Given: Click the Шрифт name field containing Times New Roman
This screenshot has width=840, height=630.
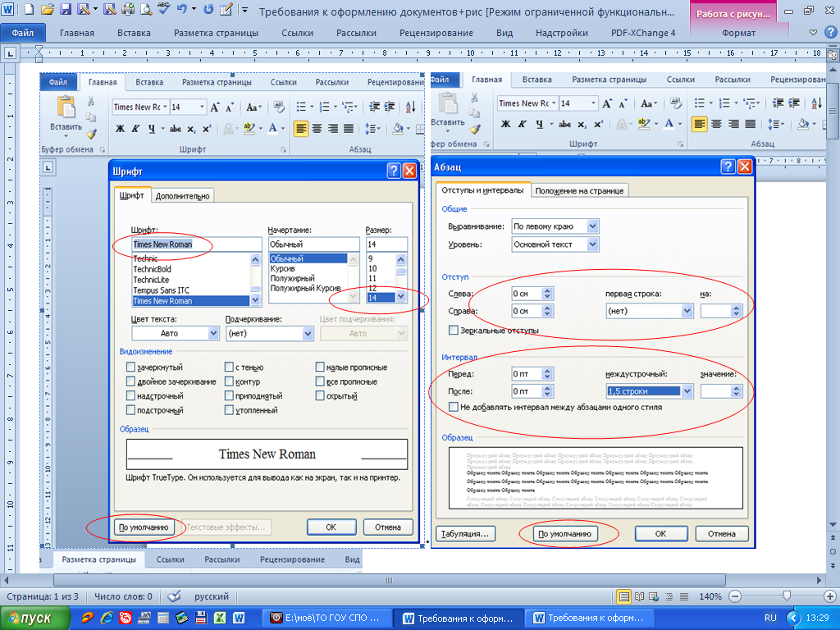Looking at the screenshot, I should tap(196, 244).
